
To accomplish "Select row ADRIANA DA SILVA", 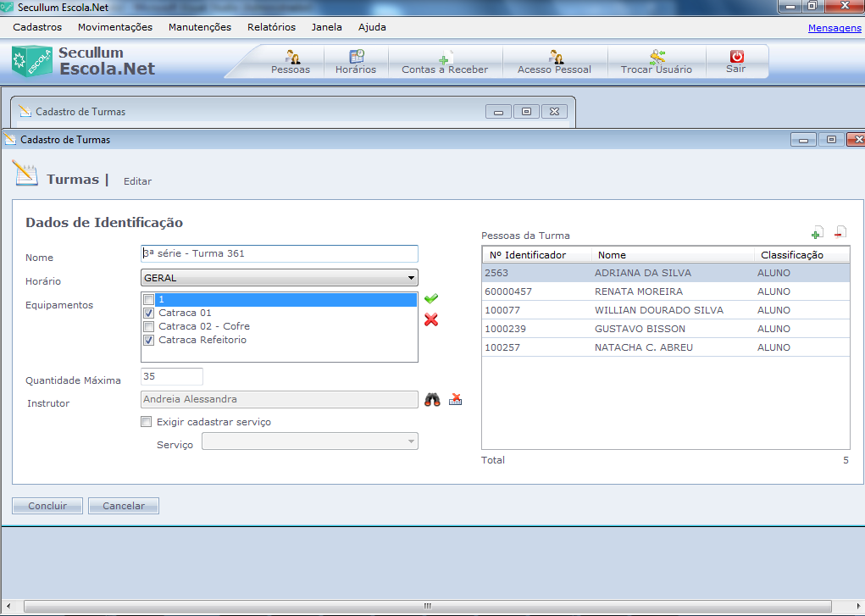I will 666,273.
